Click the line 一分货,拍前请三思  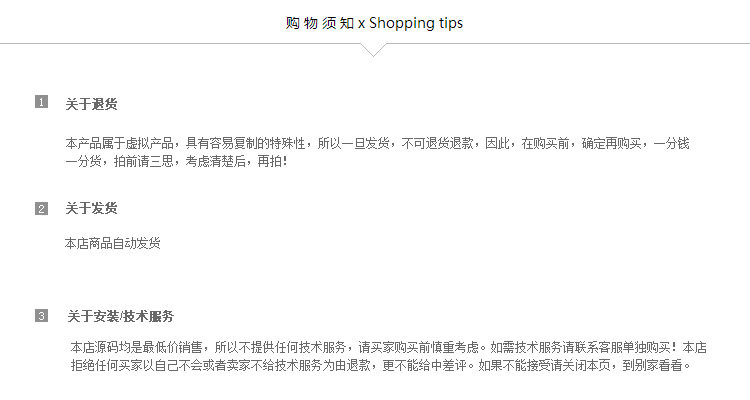(176, 161)
